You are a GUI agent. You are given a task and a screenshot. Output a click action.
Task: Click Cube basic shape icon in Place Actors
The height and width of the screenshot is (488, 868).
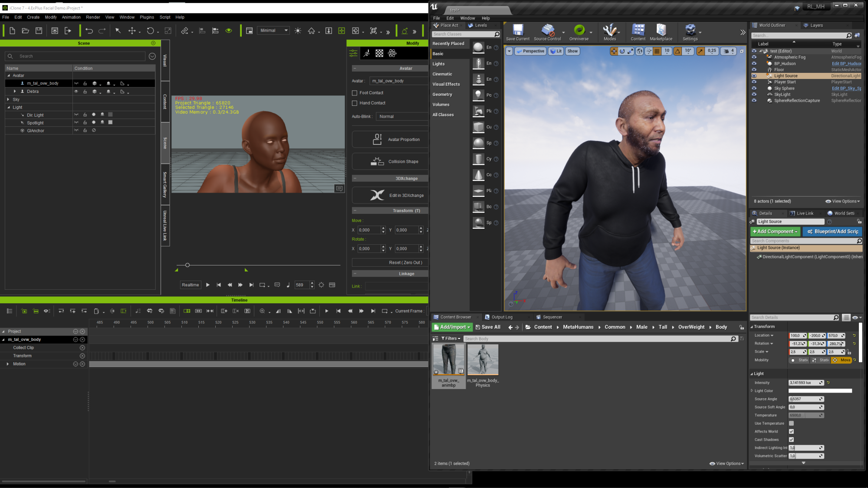(478, 127)
